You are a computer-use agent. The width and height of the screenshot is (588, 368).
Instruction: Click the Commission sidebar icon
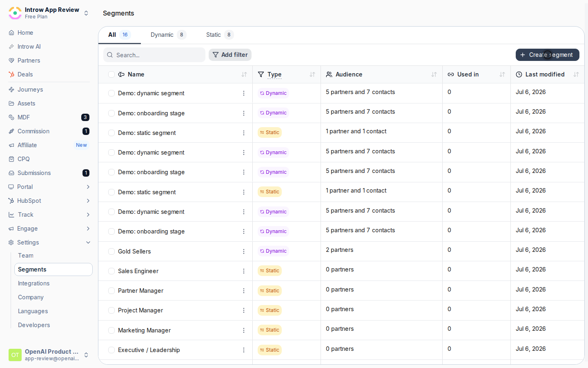pos(11,131)
